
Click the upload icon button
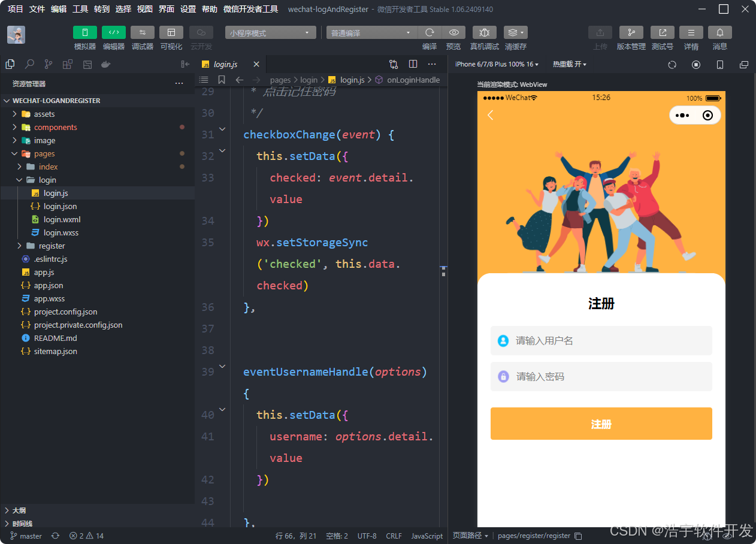point(600,32)
